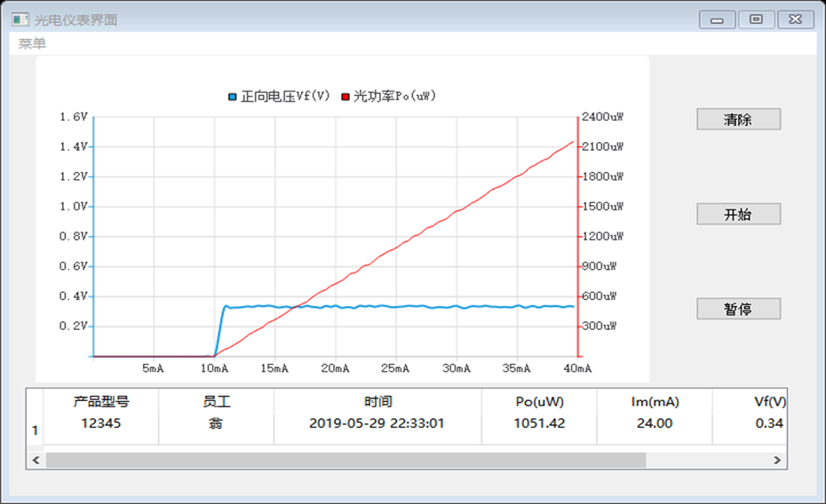The width and height of the screenshot is (826, 504).
Task: Click the blue 正向电压Vf(V) legend marker
Action: pyautogui.click(x=233, y=96)
